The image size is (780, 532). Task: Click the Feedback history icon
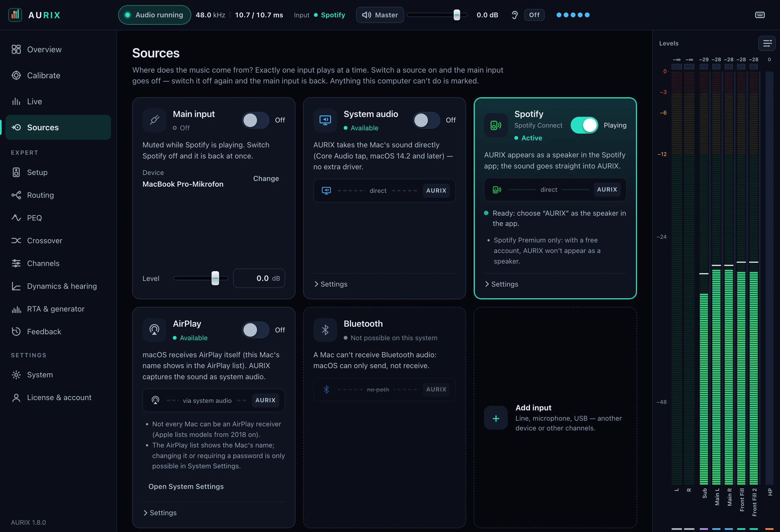tap(16, 332)
